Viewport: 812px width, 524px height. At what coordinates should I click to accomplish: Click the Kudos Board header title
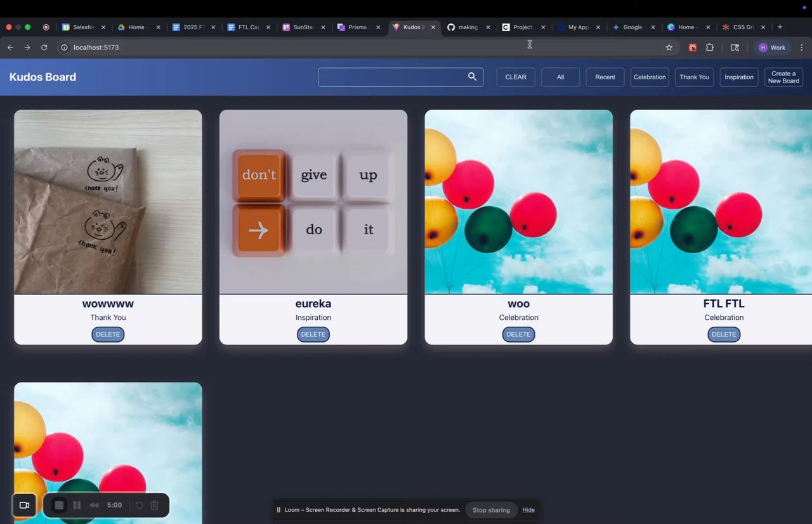tap(43, 77)
